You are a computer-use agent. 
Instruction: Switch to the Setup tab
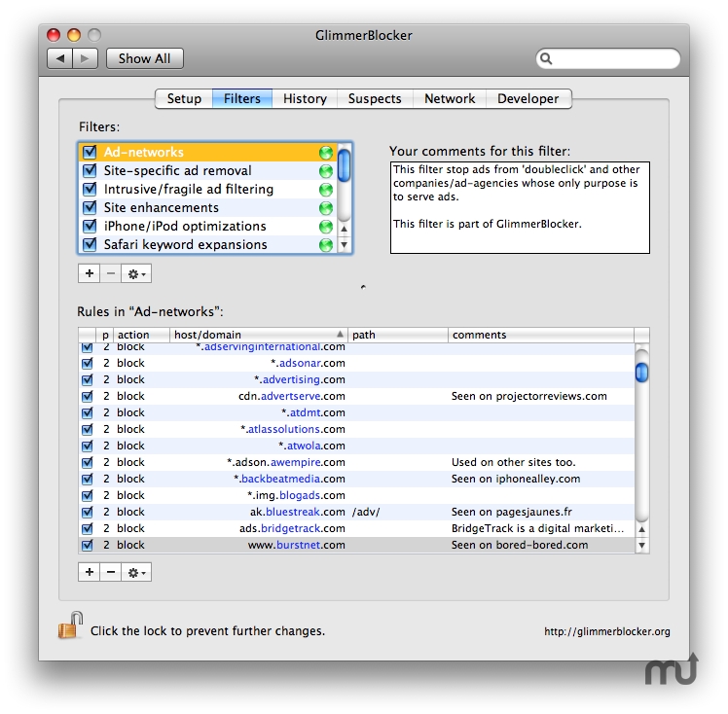pos(184,99)
